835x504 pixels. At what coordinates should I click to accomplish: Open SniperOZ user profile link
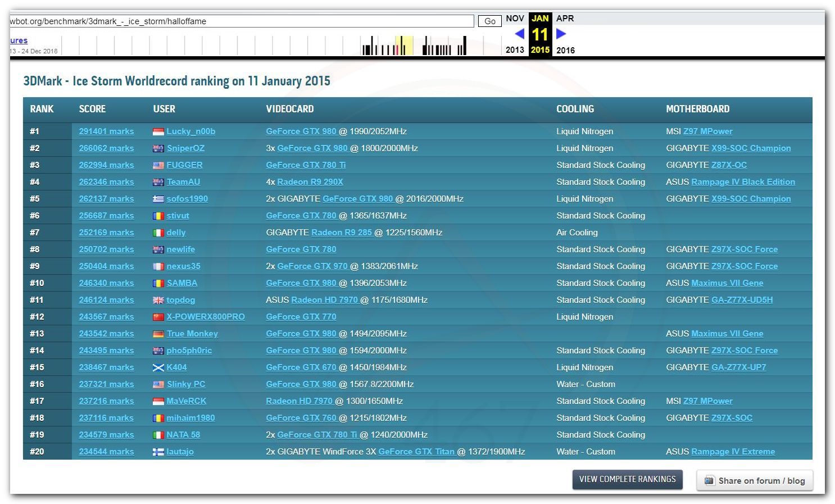(185, 148)
